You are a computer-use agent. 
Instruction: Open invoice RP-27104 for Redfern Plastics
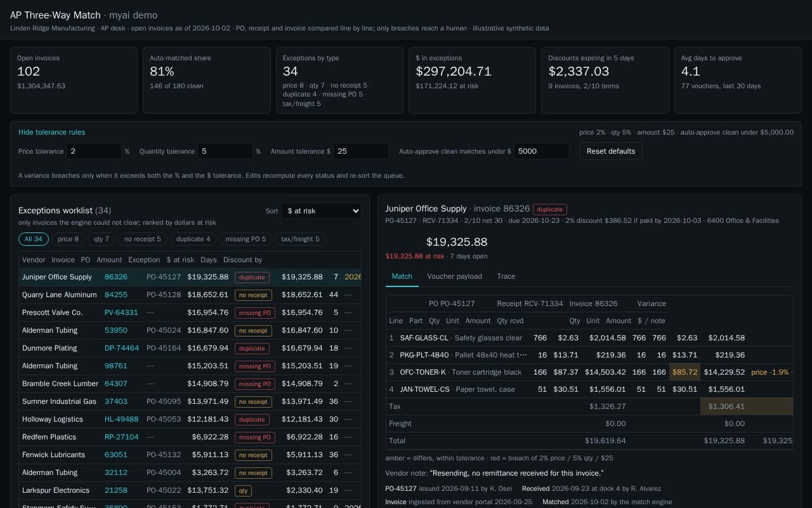click(122, 437)
